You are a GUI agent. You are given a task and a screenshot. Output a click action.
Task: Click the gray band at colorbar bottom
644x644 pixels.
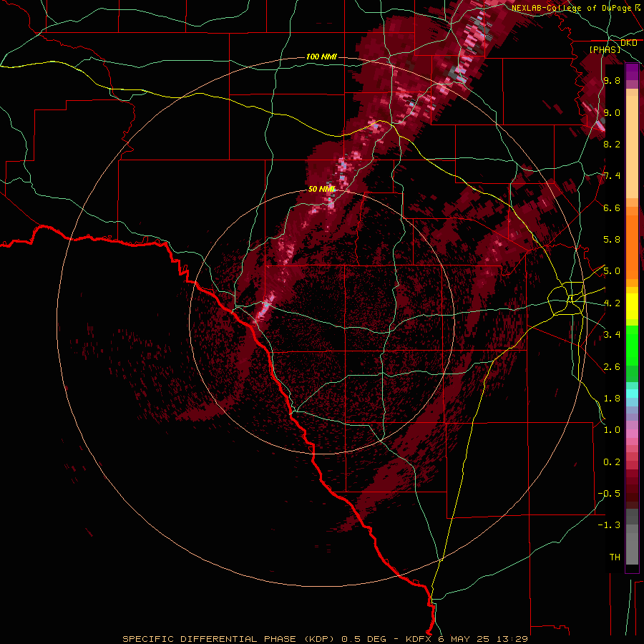click(632, 538)
